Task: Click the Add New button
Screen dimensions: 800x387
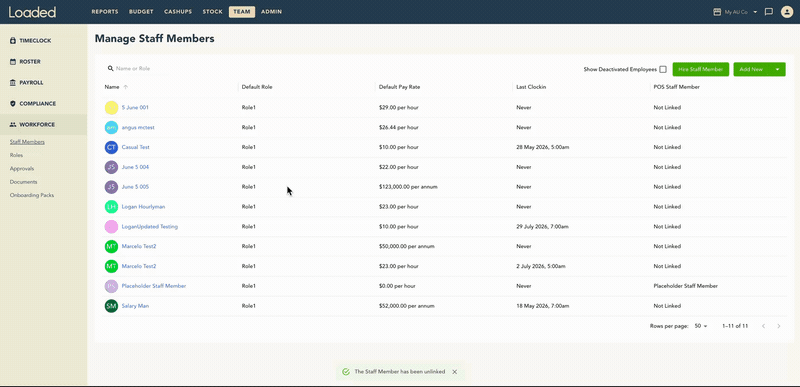Action: point(751,69)
